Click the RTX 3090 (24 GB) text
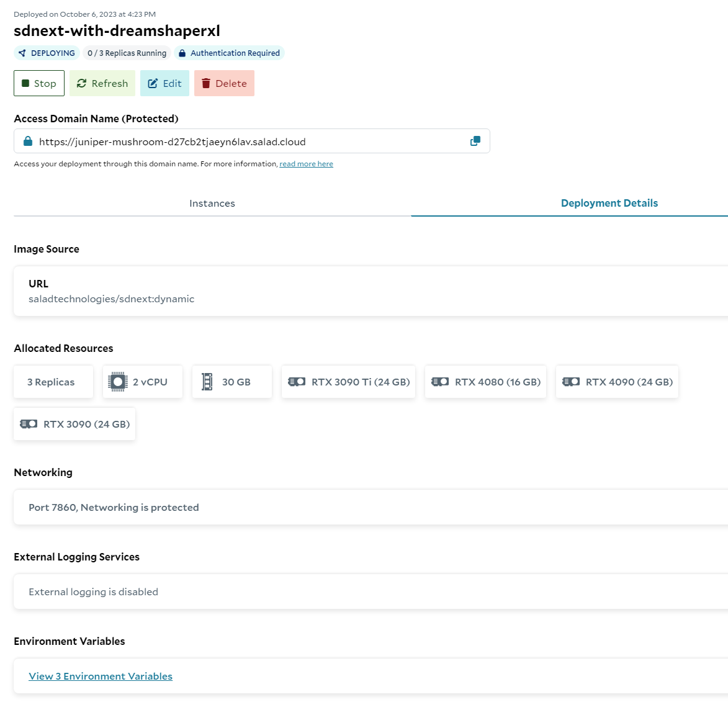Screen dimensions: 728x702 (x=87, y=424)
